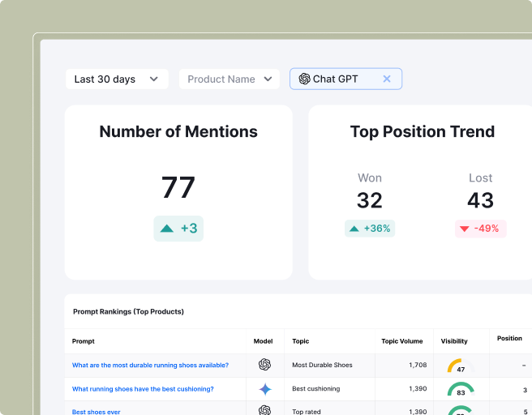Viewport: 532px width, 415px height.
Task: Click the Position column header
Action: pyautogui.click(x=509, y=339)
